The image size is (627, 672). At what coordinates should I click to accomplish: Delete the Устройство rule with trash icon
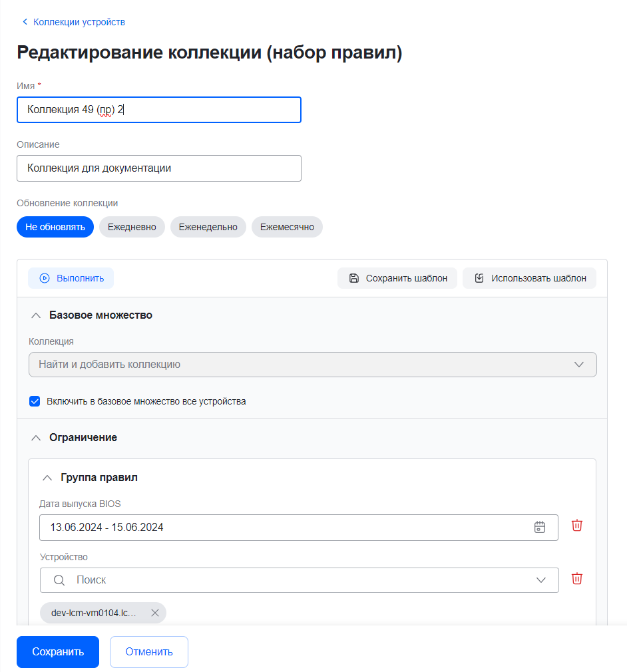coord(577,579)
